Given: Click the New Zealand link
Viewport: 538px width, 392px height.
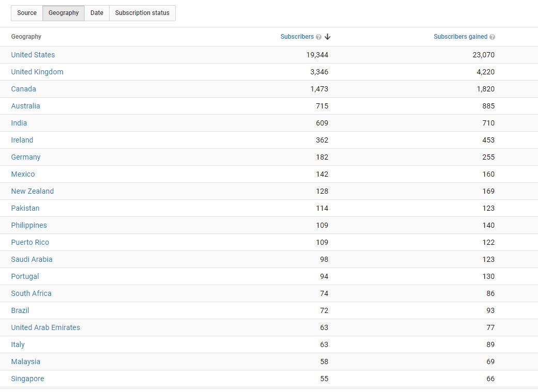Looking at the screenshot, I should pos(32,191).
